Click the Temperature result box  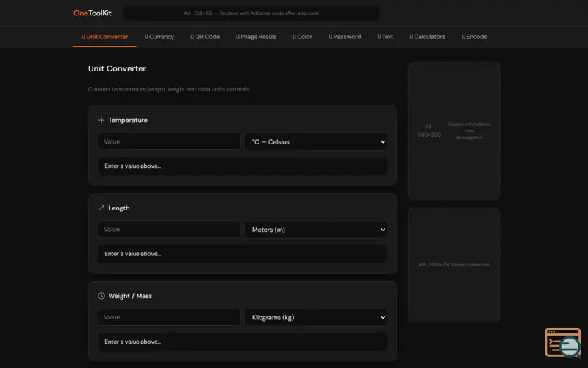click(243, 166)
